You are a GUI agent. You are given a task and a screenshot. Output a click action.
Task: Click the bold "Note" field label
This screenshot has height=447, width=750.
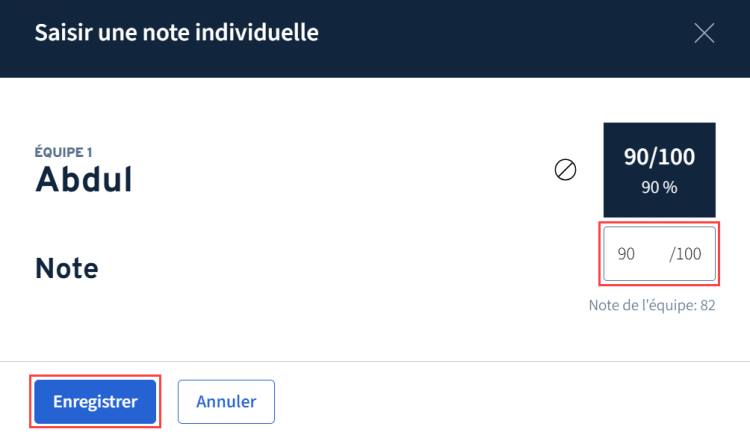(66, 268)
